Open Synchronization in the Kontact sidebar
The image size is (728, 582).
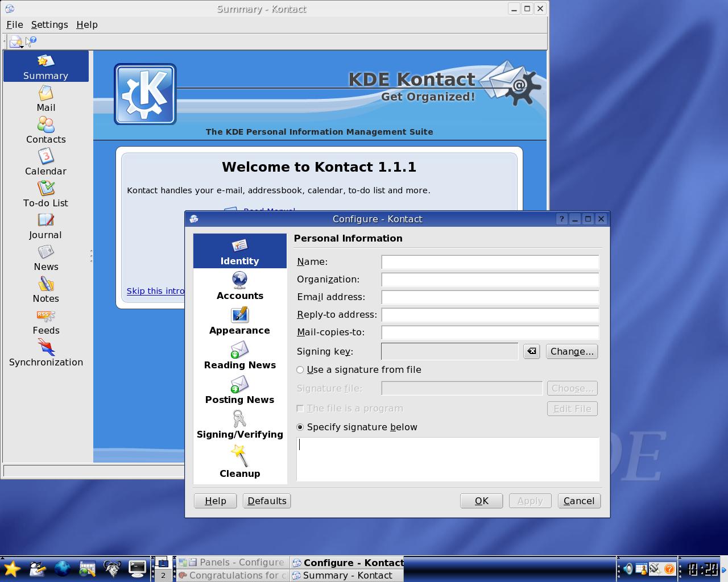pyautogui.click(x=46, y=353)
